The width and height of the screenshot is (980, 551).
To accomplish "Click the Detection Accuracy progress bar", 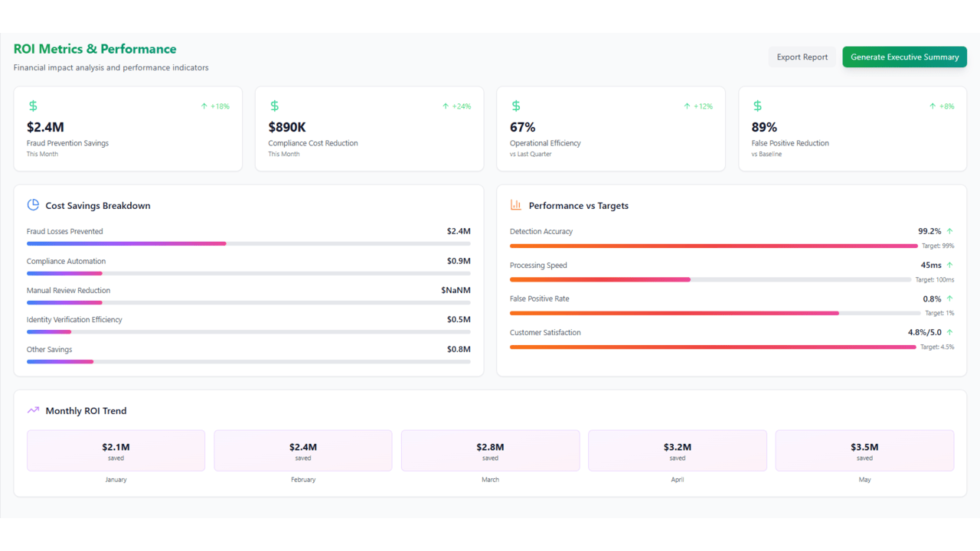I will (x=714, y=246).
